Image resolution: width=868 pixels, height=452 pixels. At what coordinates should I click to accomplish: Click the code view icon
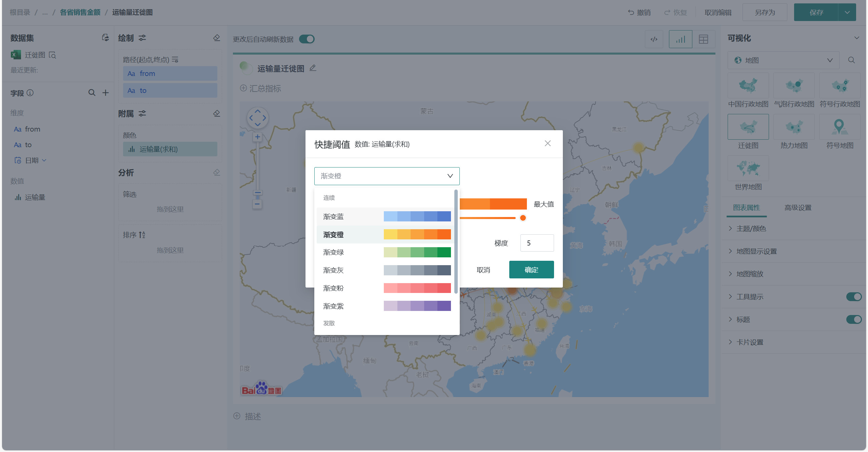[654, 39]
